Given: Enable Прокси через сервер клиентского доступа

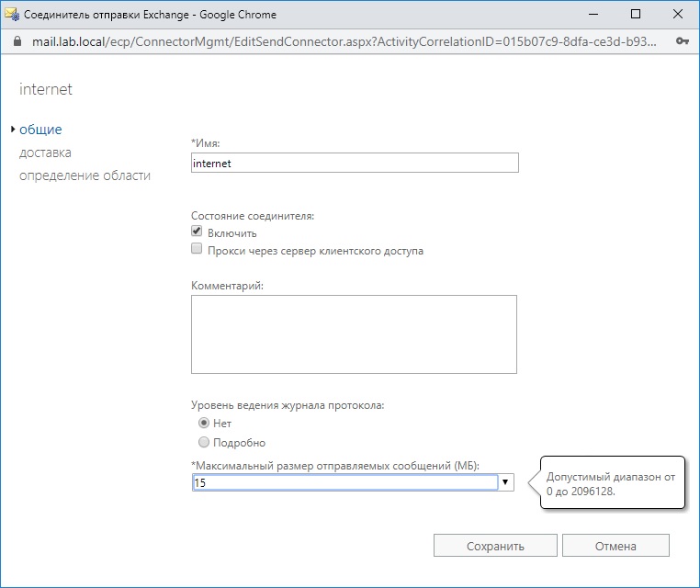Looking at the screenshot, I should (x=197, y=250).
